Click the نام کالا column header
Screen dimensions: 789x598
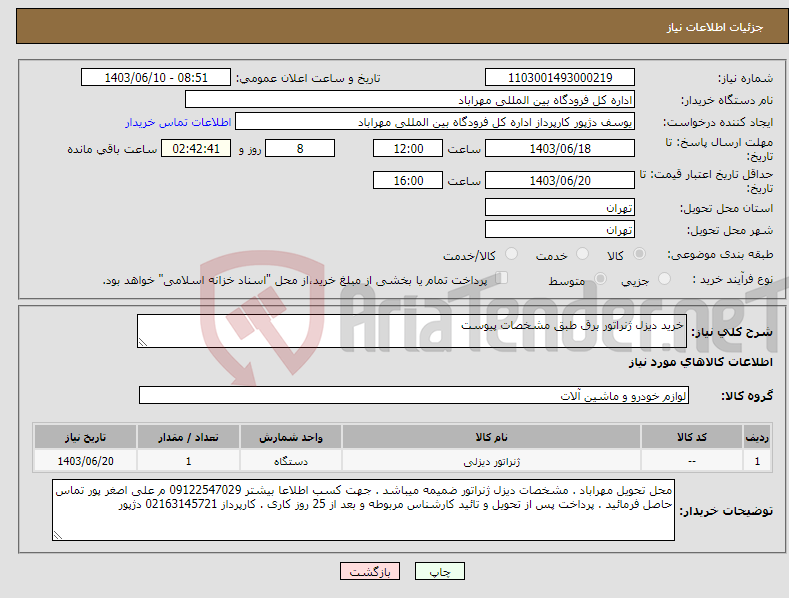[x=491, y=437]
